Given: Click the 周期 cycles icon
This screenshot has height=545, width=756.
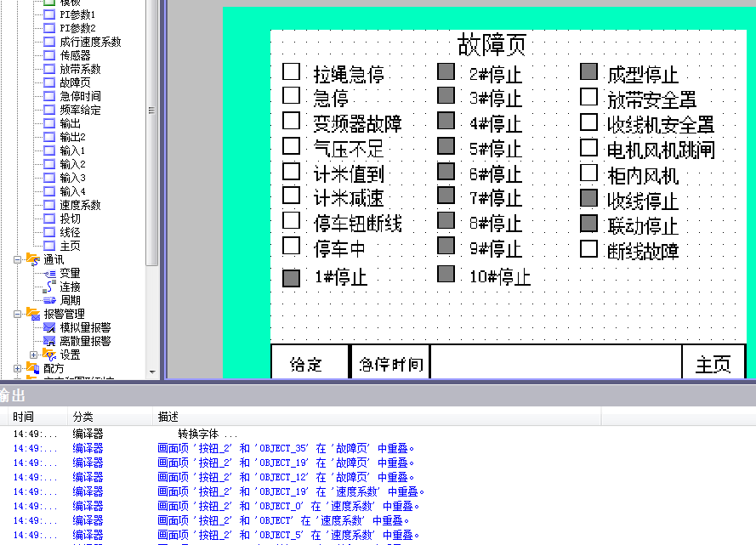Looking at the screenshot, I should pyautogui.click(x=49, y=300).
